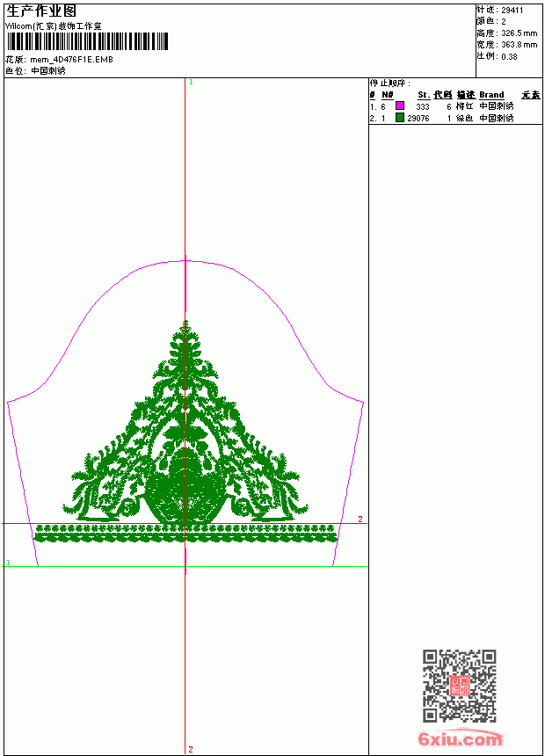Click the red marker number 2 at right

tap(360, 520)
